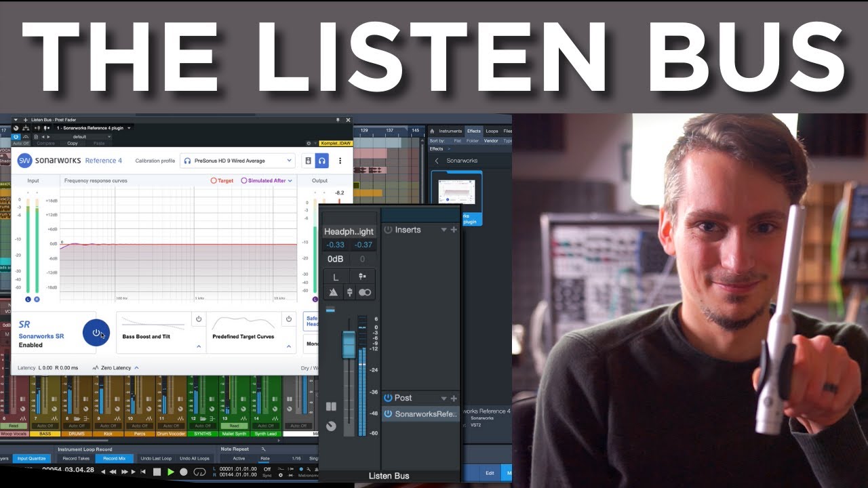This screenshot has height=488, width=868.
Task: Open the Loops browser tab
Action: click(492, 131)
